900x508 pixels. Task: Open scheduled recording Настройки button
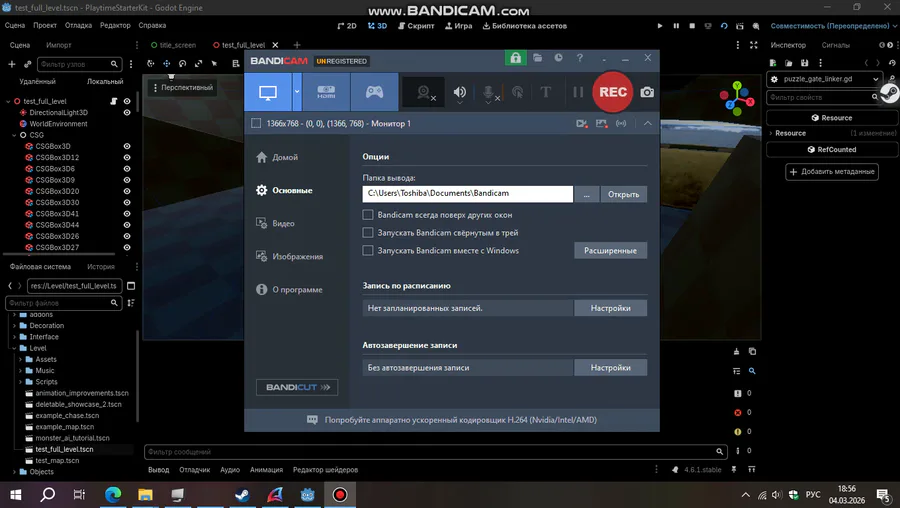tap(610, 308)
